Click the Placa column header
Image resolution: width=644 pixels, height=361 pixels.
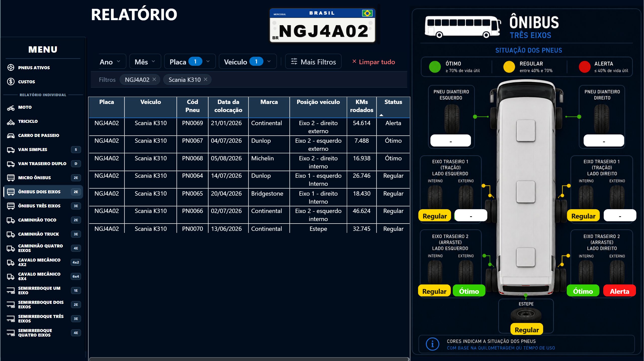coord(107,107)
